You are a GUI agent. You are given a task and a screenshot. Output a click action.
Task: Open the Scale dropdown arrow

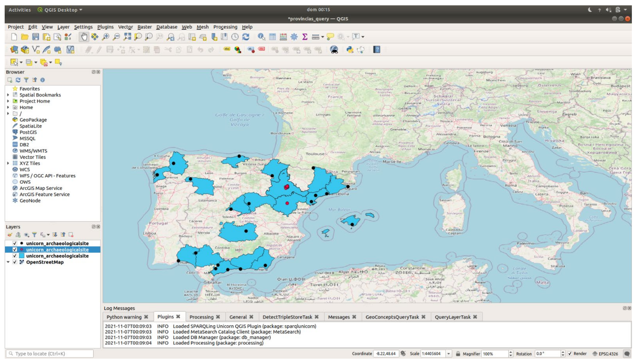449,353
